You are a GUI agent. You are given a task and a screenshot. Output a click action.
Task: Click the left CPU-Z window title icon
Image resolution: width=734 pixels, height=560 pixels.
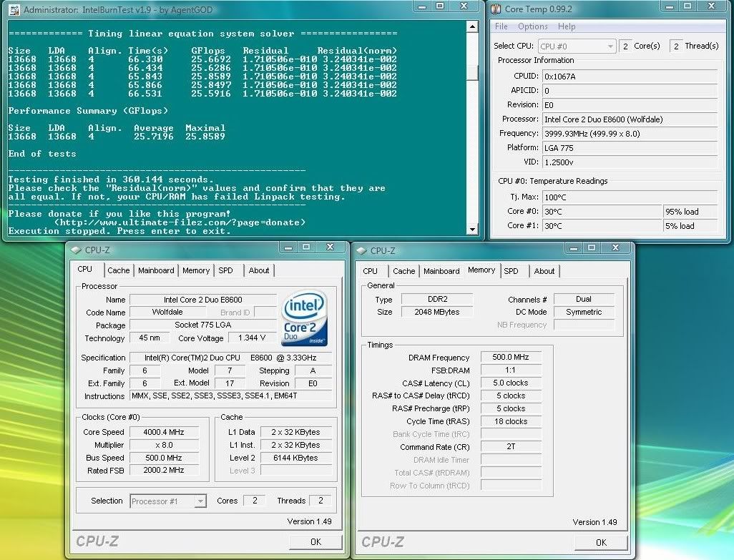click(76, 250)
